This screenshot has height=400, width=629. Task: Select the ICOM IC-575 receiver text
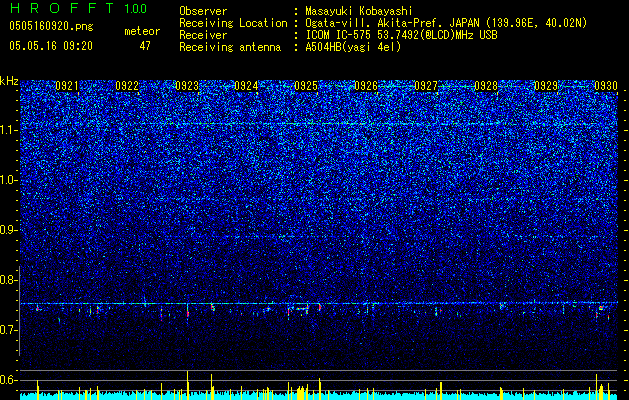[401, 35]
